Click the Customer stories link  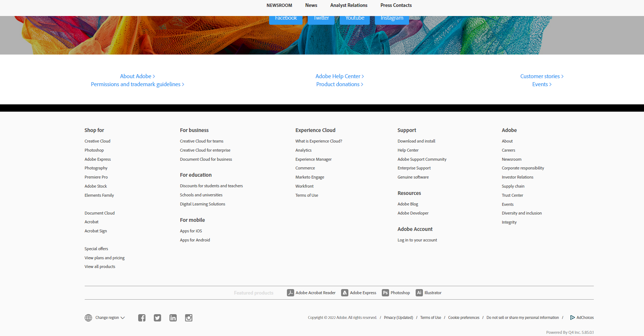click(x=540, y=76)
